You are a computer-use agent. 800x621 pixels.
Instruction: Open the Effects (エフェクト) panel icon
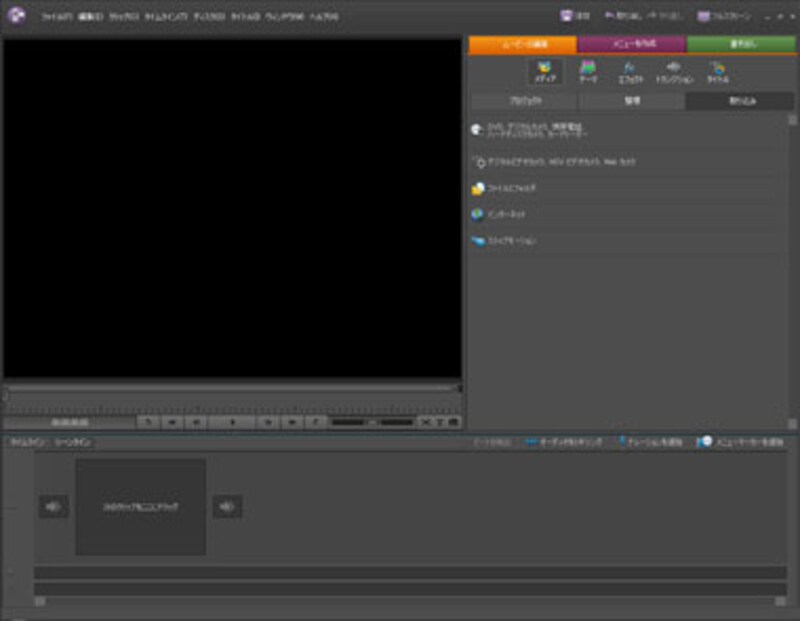[x=629, y=71]
